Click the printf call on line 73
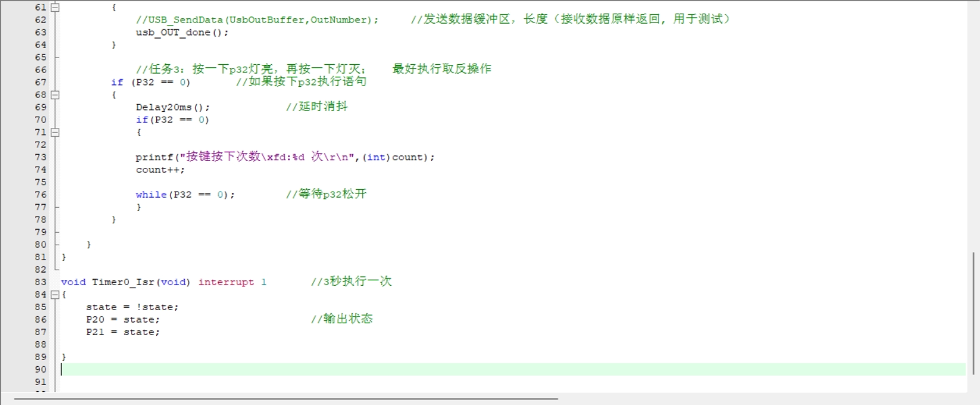 click(285, 157)
